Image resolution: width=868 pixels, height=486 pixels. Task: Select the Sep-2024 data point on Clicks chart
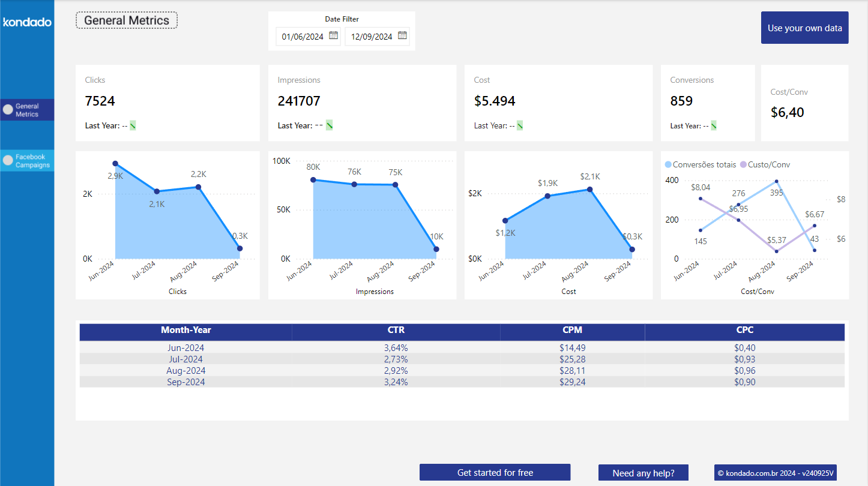[x=240, y=247]
